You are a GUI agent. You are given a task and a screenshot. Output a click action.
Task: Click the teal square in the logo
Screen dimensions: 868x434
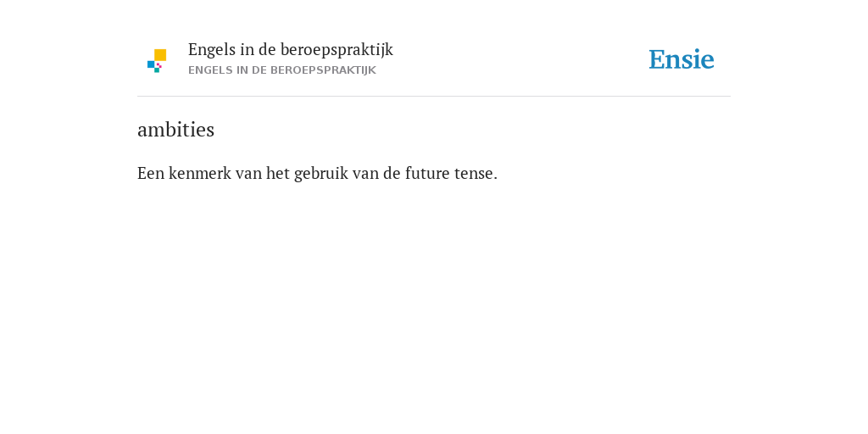157,70
